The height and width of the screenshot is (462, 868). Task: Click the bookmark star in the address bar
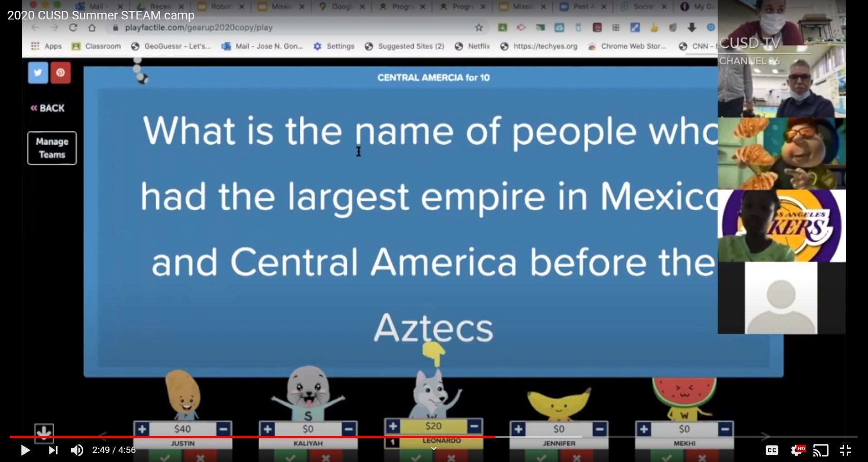[479, 27]
